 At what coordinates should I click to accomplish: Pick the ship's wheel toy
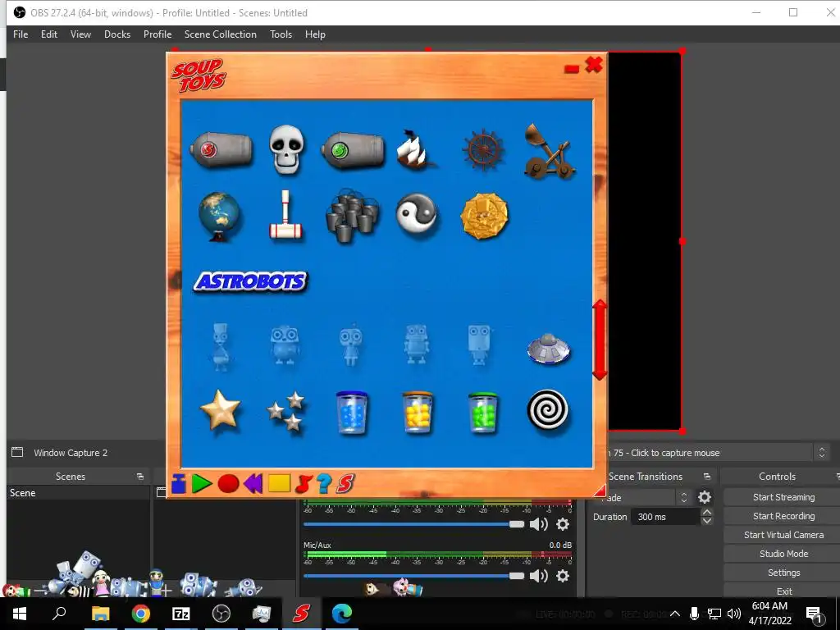point(483,149)
